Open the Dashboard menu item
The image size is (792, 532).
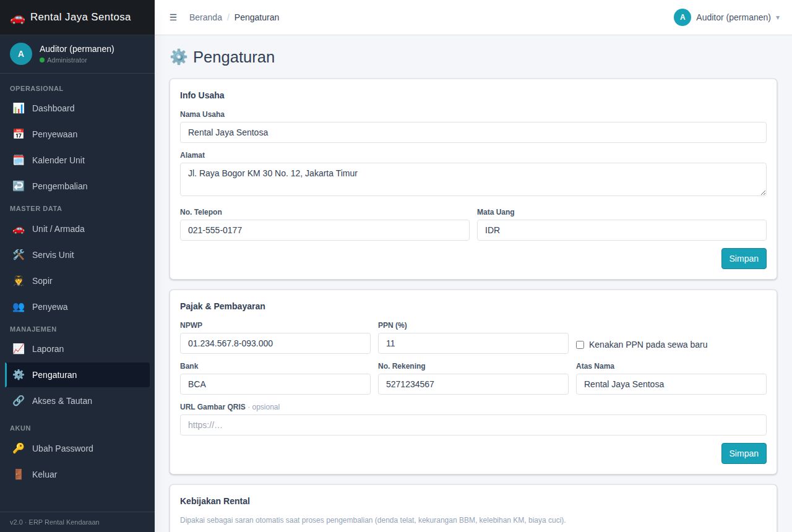coord(77,108)
